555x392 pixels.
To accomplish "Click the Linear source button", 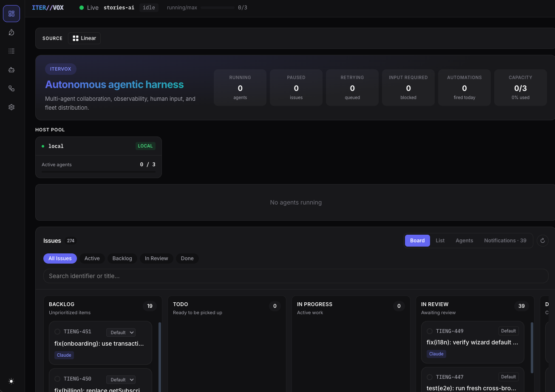I will (x=84, y=38).
